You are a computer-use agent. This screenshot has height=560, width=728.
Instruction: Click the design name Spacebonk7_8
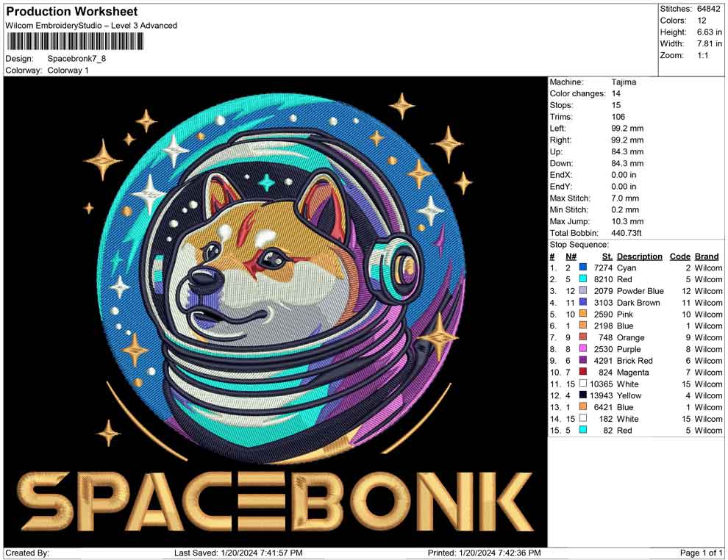[x=76, y=59]
